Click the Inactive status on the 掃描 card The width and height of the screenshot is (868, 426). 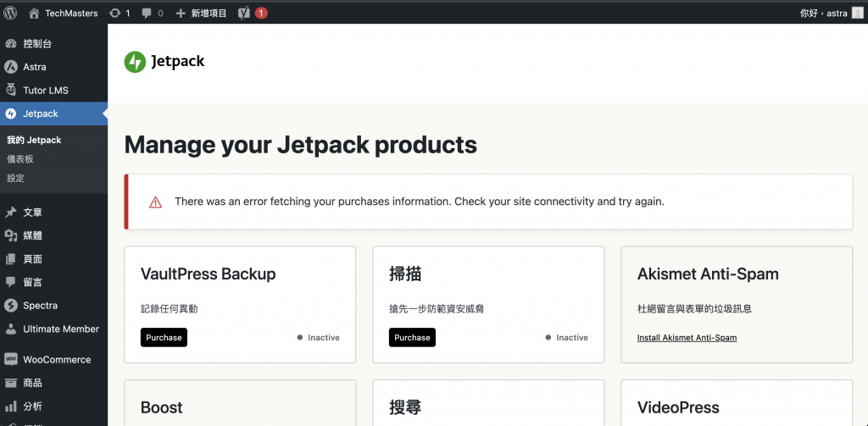point(567,337)
